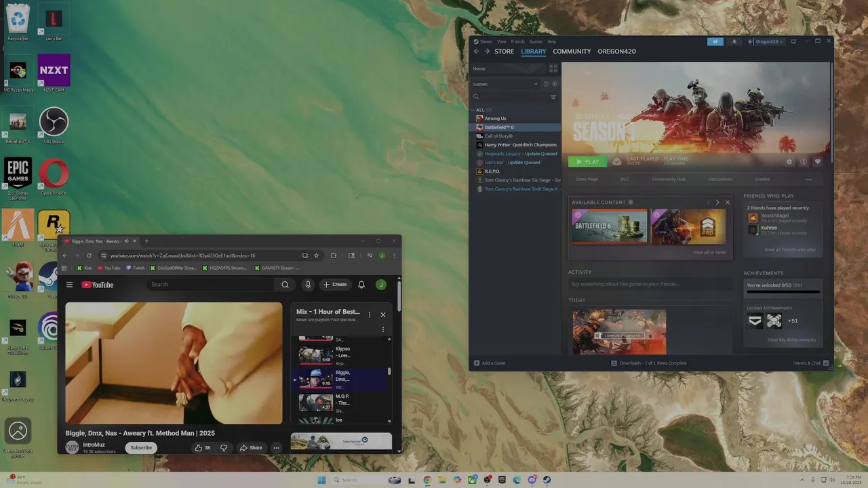The width and height of the screenshot is (868, 488).
Task: Click the achievements progress bar
Action: (783, 292)
